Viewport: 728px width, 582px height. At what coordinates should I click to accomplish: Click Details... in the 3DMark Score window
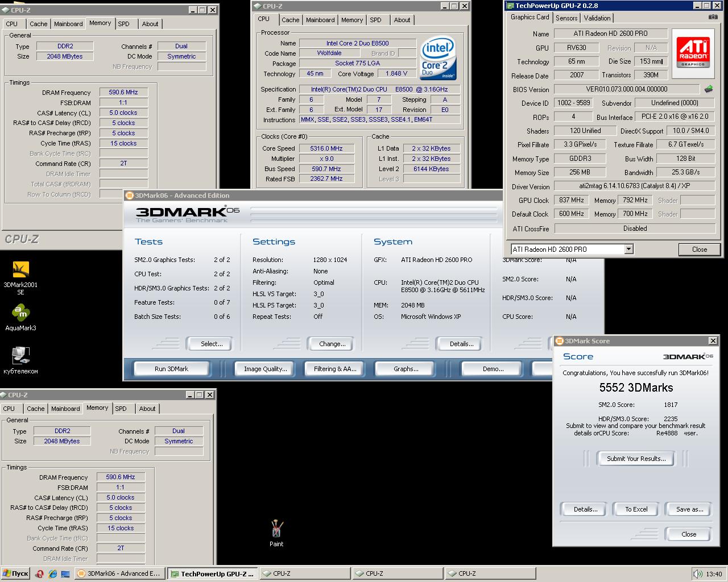click(585, 509)
